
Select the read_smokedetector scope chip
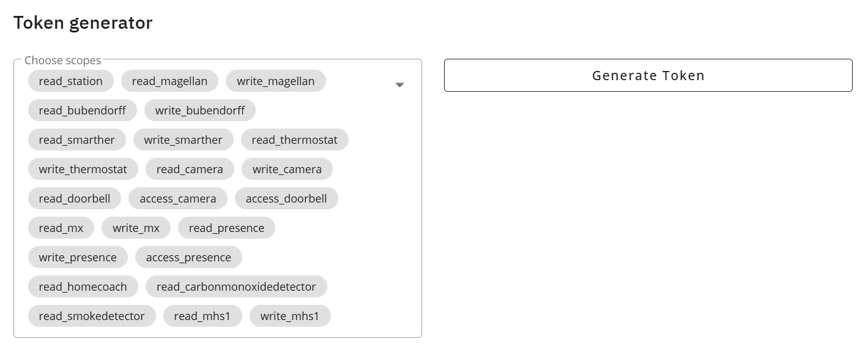(x=91, y=316)
